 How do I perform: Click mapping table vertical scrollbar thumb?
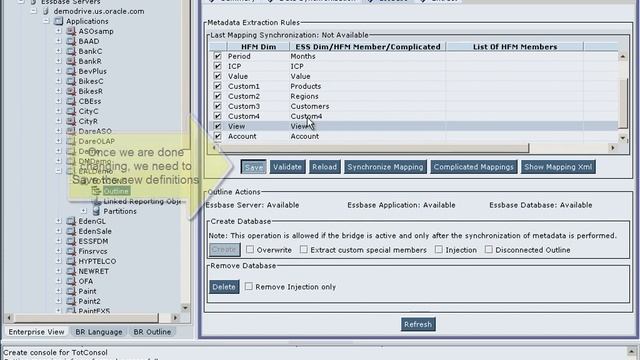pyautogui.click(x=623, y=103)
